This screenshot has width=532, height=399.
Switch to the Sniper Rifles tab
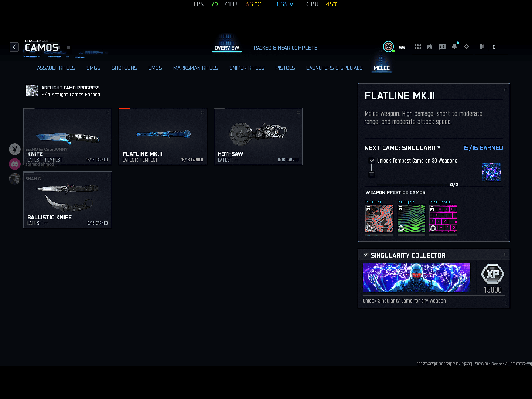pyautogui.click(x=247, y=68)
